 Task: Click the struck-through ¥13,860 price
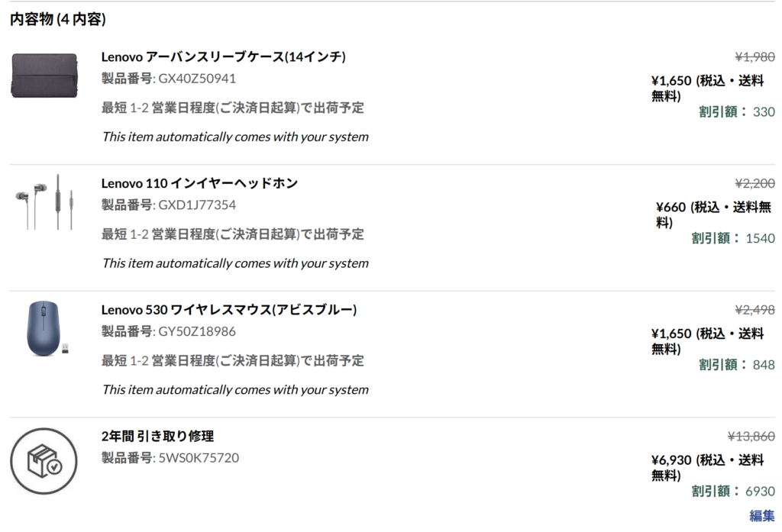click(x=751, y=437)
